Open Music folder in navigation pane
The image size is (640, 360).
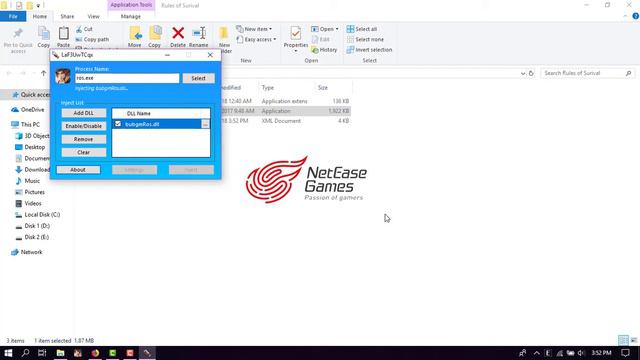pos(28,181)
